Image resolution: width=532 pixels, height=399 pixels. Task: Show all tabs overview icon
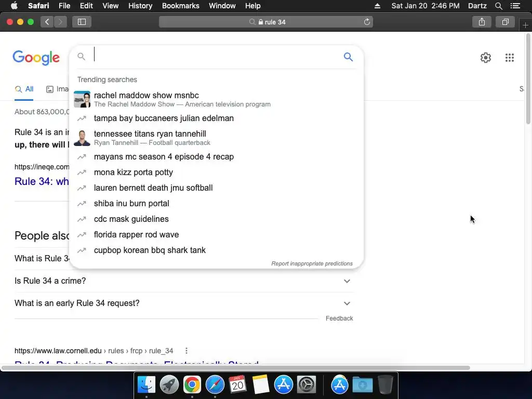pyautogui.click(x=505, y=22)
